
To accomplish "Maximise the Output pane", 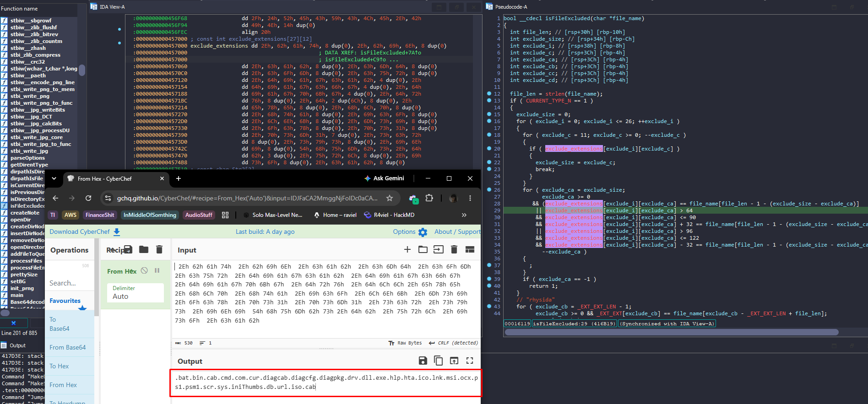I will (x=470, y=361).
